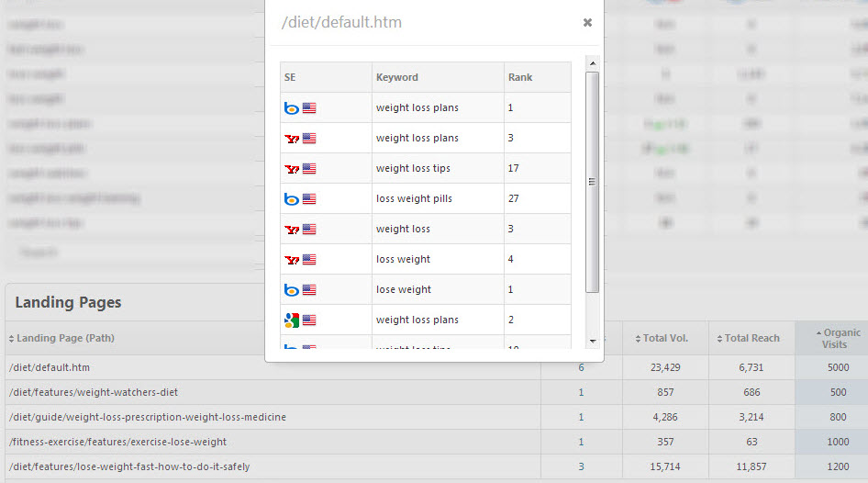Image resolution: width=868 pixels, height=483 pixels.
Task: Sort by Landing Page (Path) column
Action: [64, 338]
